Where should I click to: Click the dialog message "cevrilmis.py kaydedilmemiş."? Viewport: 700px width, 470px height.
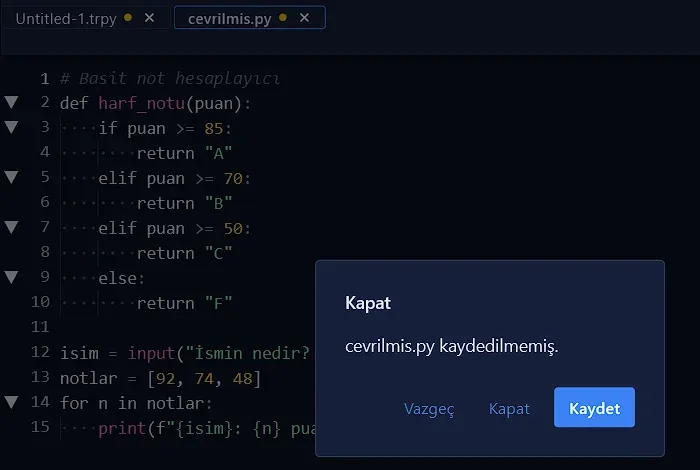[x=451, y=346]
